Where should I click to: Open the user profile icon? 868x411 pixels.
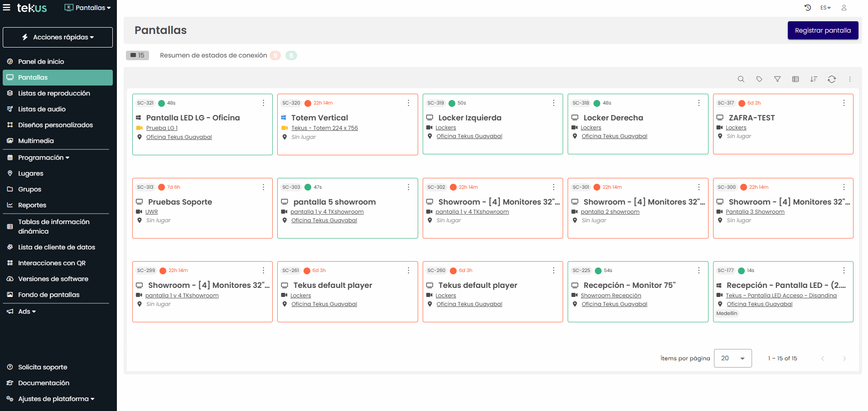point(844,8)
